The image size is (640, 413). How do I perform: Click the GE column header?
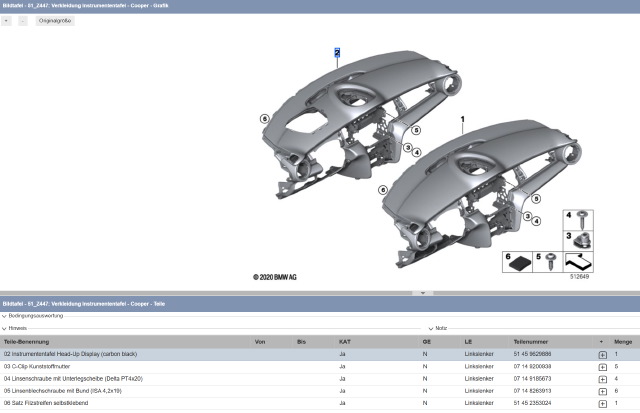coord(427,342)
